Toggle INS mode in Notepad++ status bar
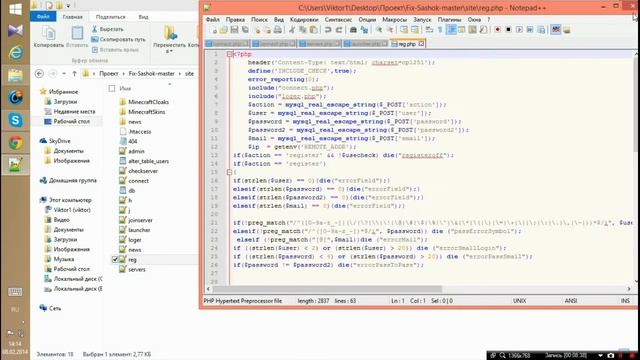The image size is (640, 360). point(625,301)
